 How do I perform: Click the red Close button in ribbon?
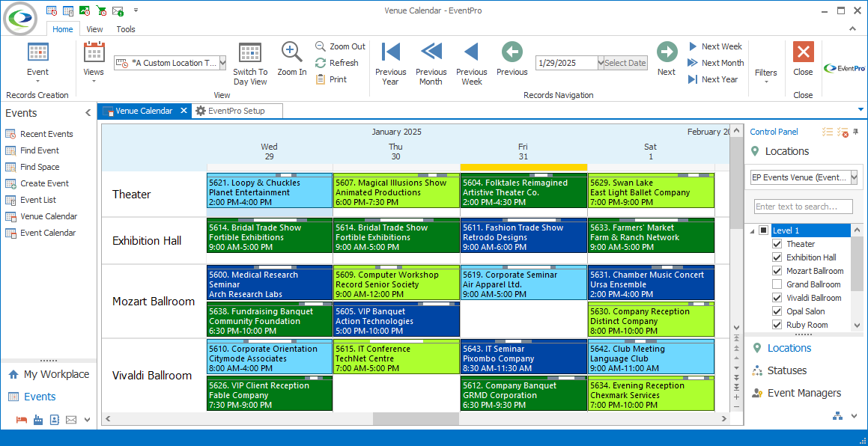(804, 59)
